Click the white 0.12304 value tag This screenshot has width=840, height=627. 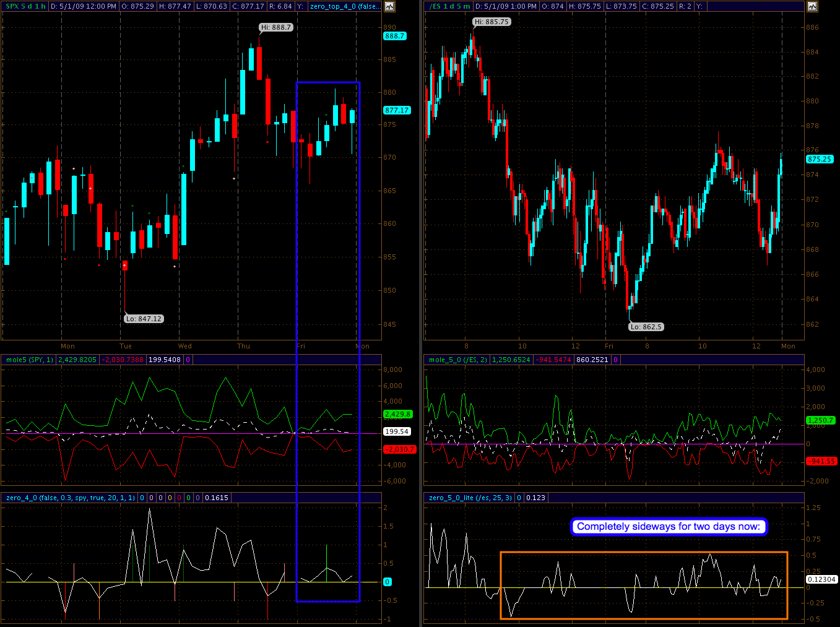coord(821,579)
